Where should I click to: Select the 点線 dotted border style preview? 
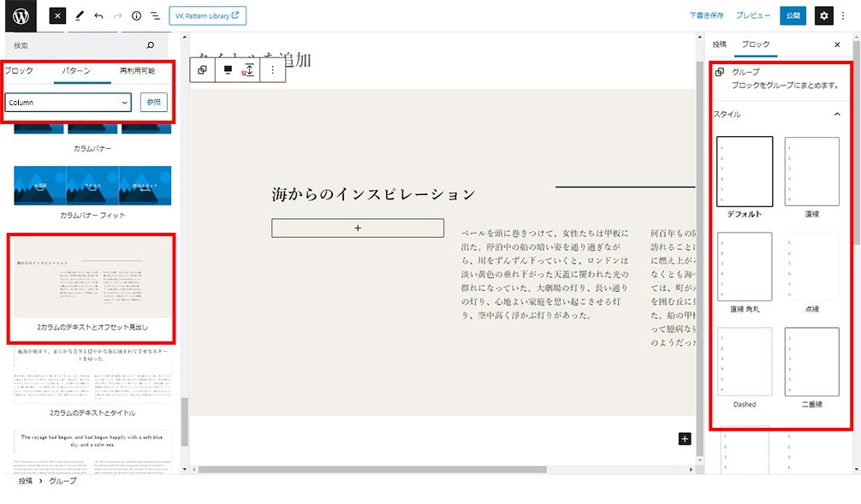click(811, 267)
